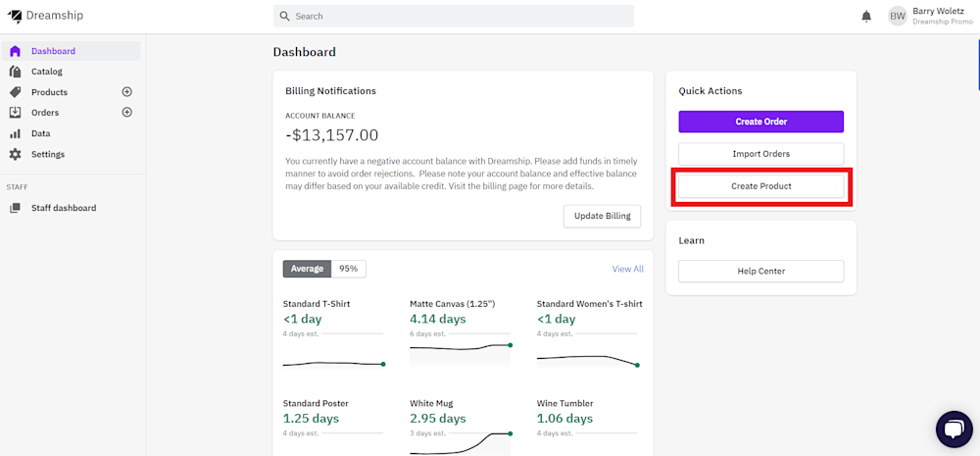The width and height of the screenshot is (980, 456).
Task: Click the Products tag icon
Action: (x=15, y=92)
